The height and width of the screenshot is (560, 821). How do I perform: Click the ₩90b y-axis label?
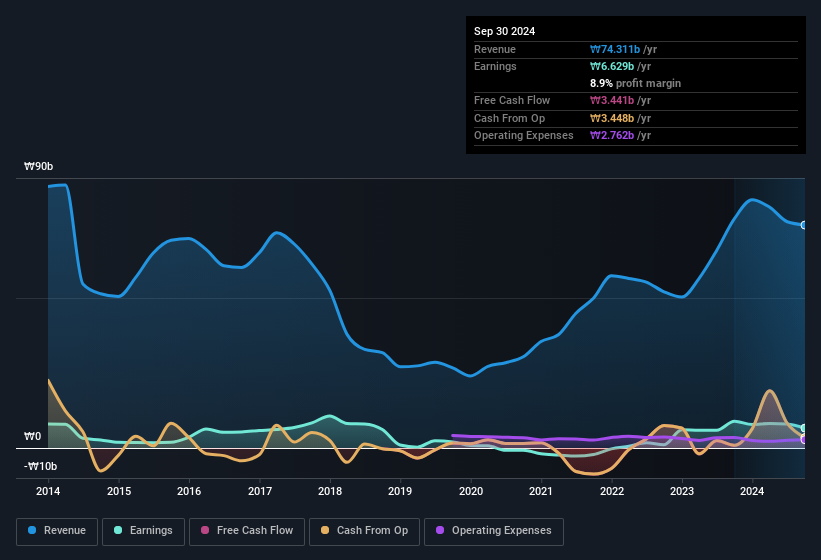(x=39, y=166)
